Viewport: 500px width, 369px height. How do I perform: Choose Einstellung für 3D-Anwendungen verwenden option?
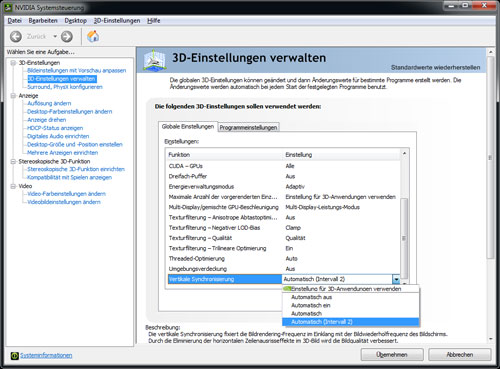tap(346, 289)
